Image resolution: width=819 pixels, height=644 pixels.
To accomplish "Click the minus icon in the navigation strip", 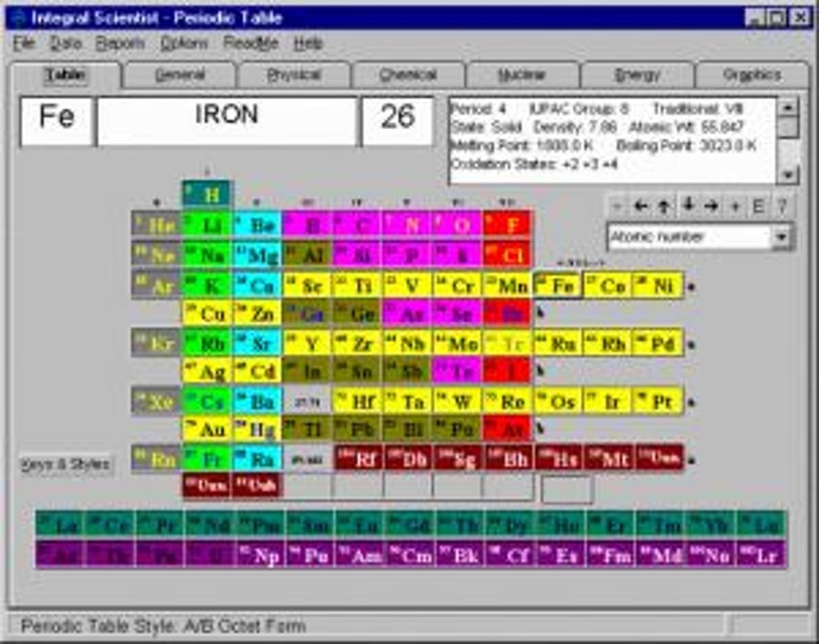I will (x=618, y=205).
